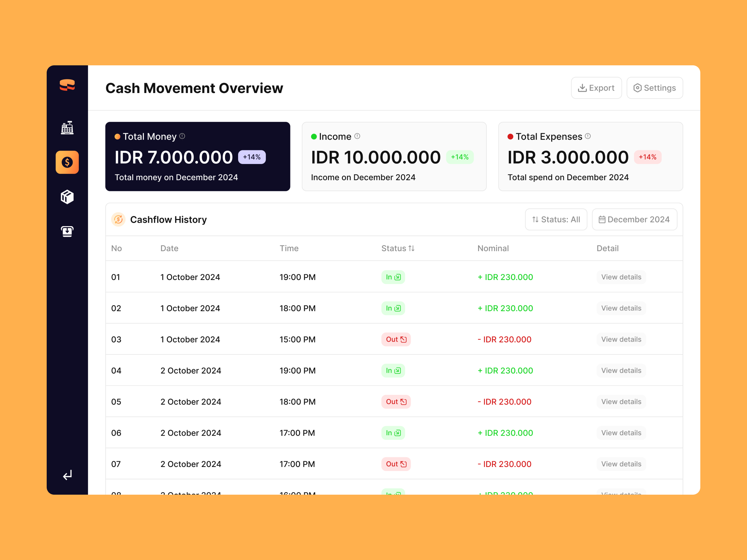Select the Total Money card
The height and width of the screenshot is (560, 747).
coord(198,156)
